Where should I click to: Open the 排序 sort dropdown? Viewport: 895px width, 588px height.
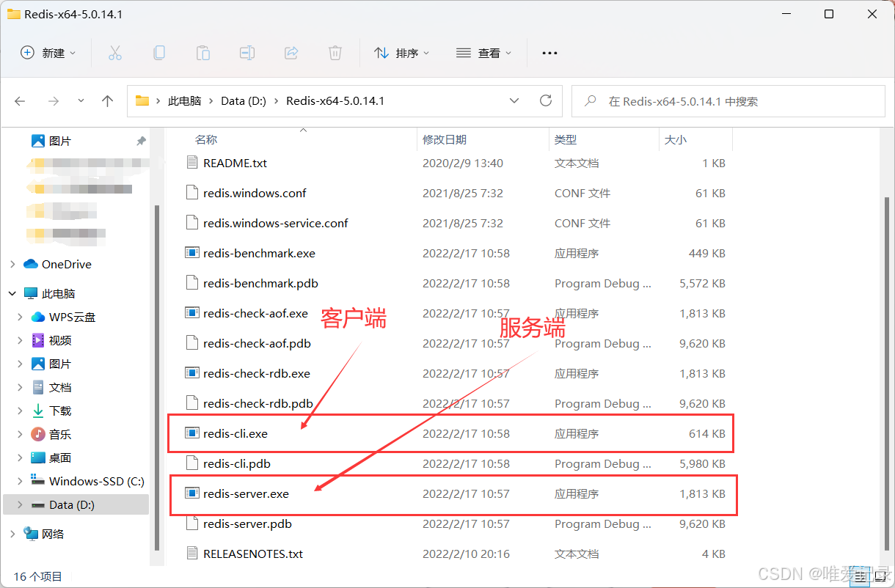402,53
